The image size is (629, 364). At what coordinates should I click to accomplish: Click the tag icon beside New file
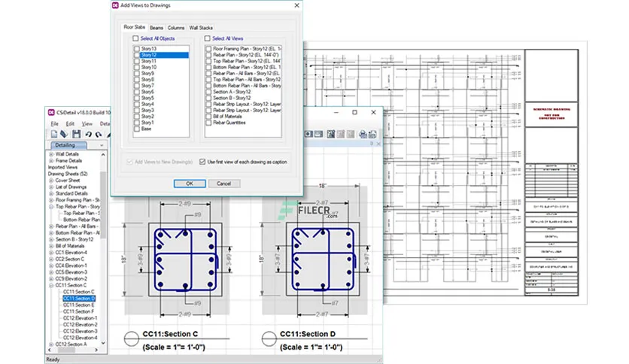pos(64,134)
